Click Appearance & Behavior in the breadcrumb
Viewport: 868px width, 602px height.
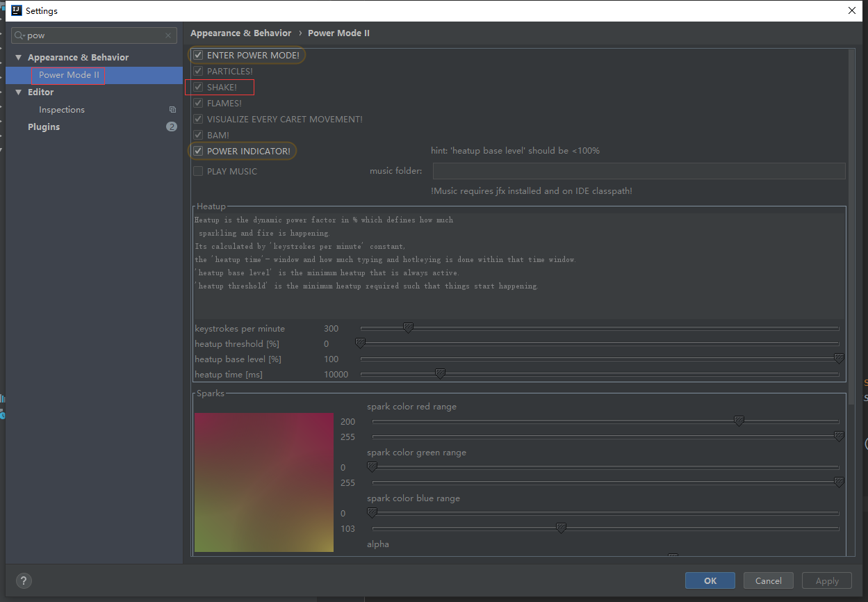(240, 33)
